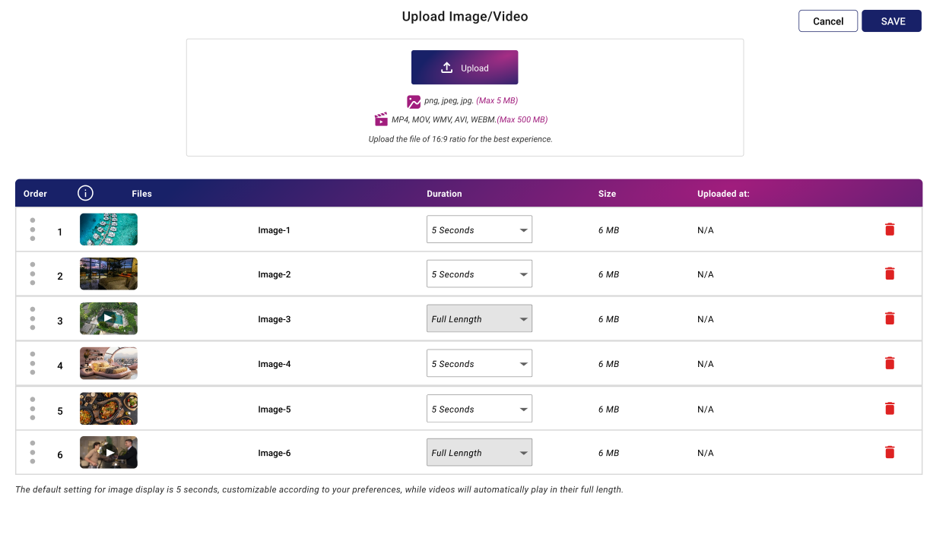
Task: Click order number 3
Action: pos(60,321)
